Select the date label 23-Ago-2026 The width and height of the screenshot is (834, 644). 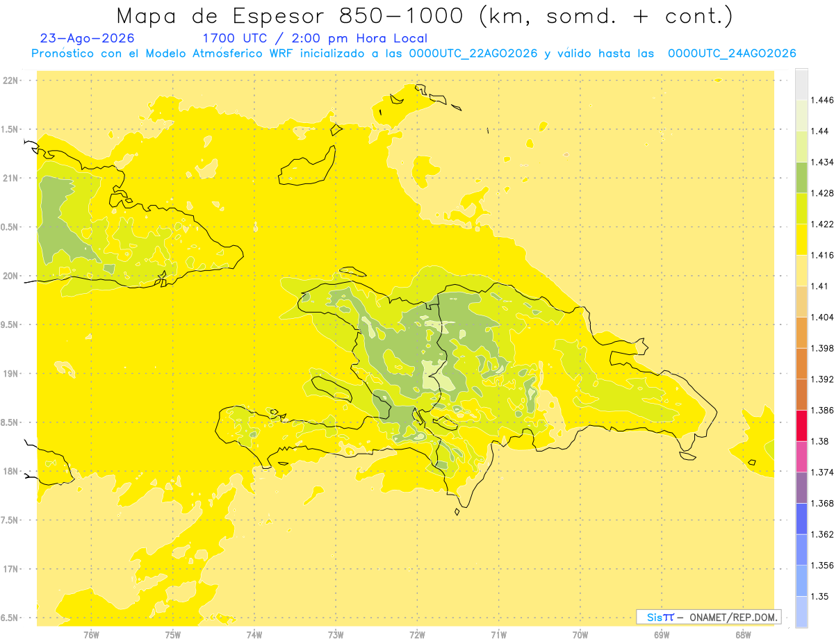(88, 38)
